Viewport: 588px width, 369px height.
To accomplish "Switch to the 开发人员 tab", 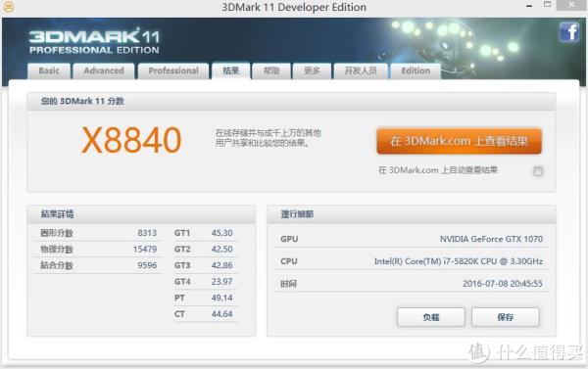I will click(x=361, y=70).
